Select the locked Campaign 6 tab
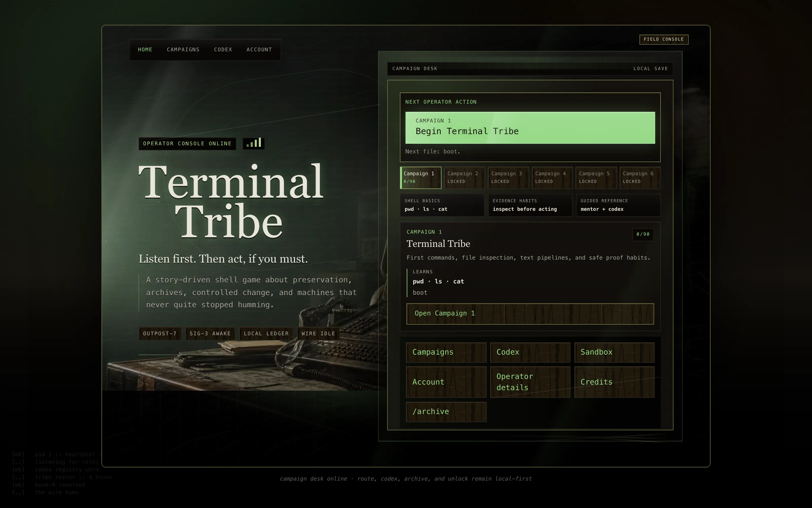 640,178
